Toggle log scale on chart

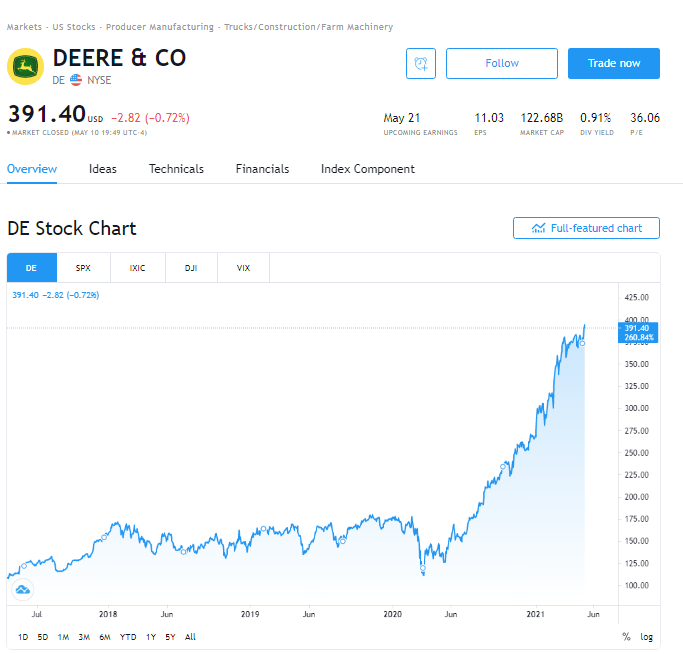point(647,637)
